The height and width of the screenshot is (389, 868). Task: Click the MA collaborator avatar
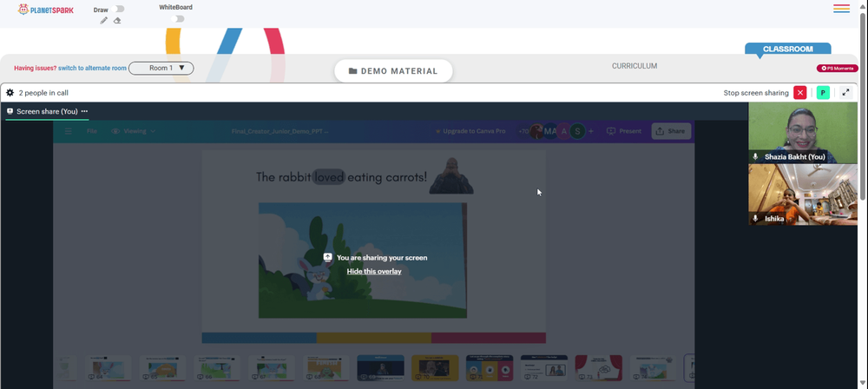pyautogui.click(x=550, y=131)
